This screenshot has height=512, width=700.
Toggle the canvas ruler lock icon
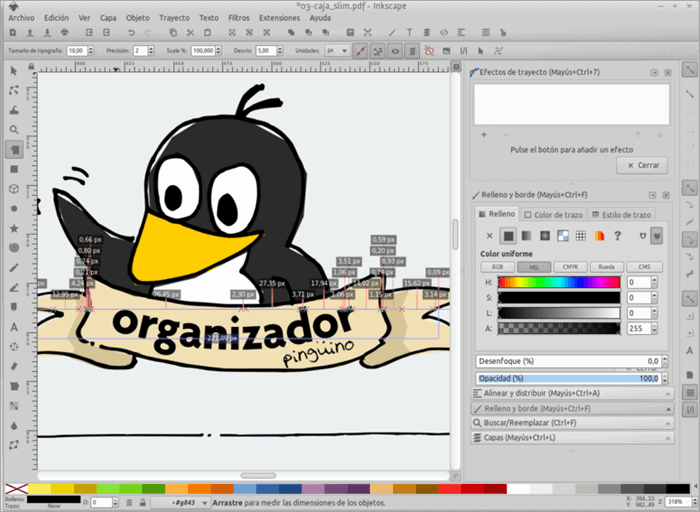click(x=31, y=67)
